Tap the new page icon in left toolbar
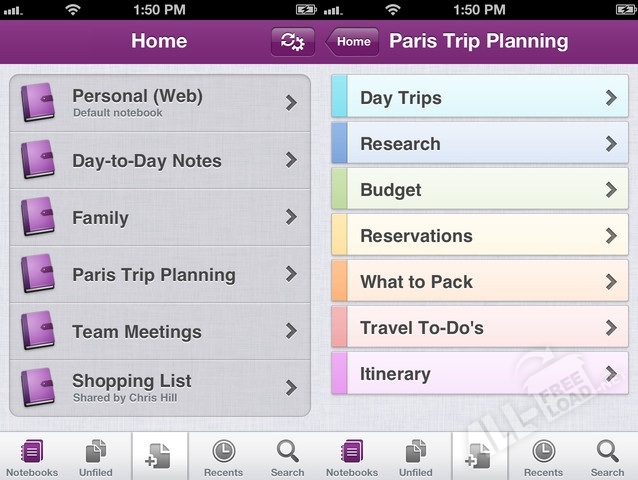 [x=159, y=456]
